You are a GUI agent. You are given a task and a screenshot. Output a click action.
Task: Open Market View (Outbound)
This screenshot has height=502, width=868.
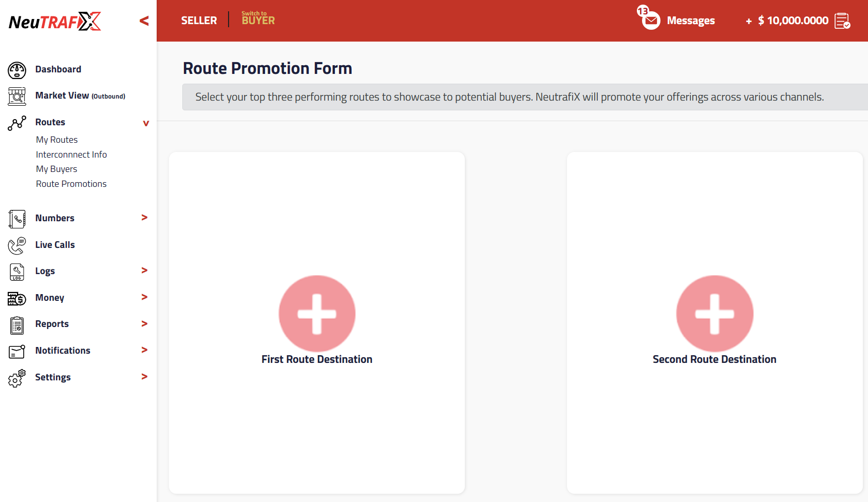click(x=80, y=95)
